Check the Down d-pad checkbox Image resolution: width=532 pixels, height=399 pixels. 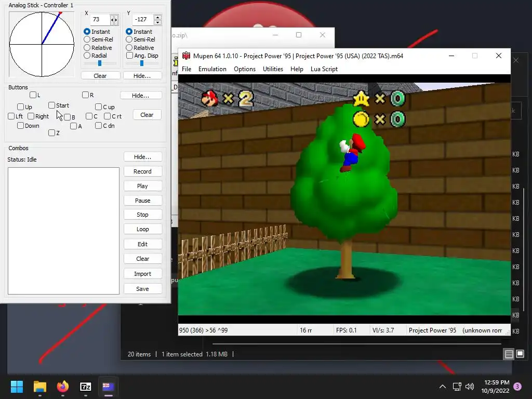pyautogui.click(x=20, y=126)
